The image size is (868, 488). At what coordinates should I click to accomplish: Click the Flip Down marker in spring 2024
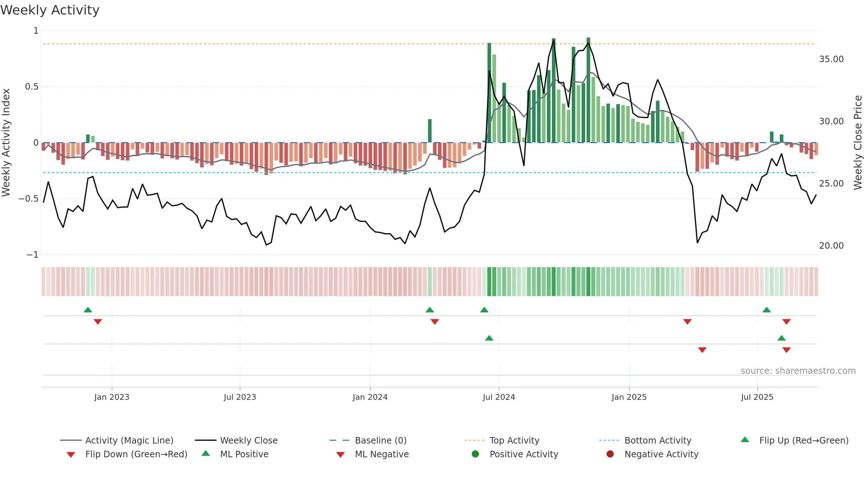pyautogui.click(x=435, y=322)
